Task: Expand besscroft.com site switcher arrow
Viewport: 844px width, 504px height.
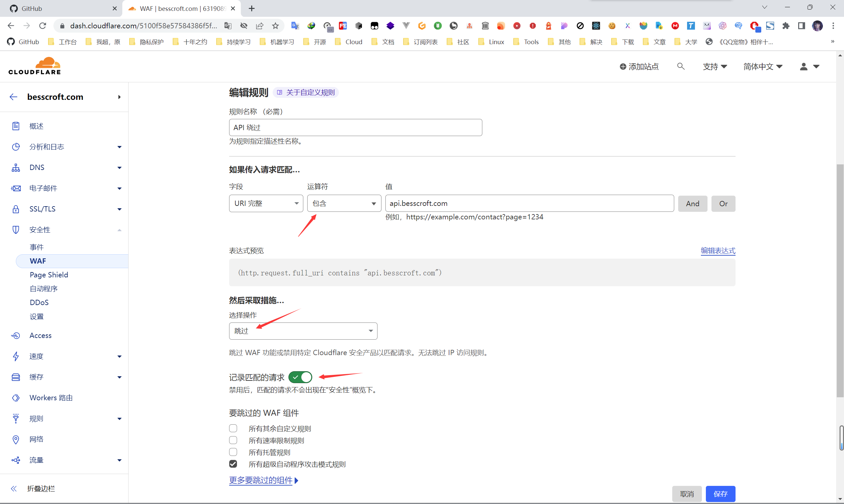Action: click(119, 97)
